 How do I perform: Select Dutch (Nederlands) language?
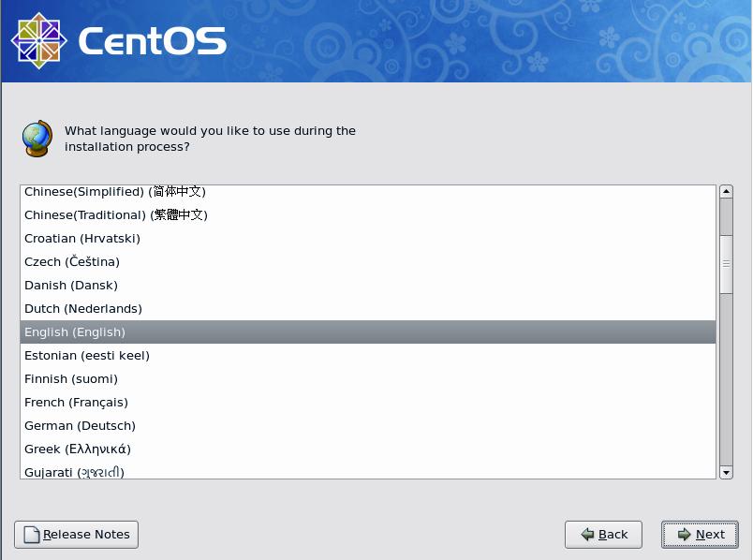pyautogui.click(x=187, y=308)
